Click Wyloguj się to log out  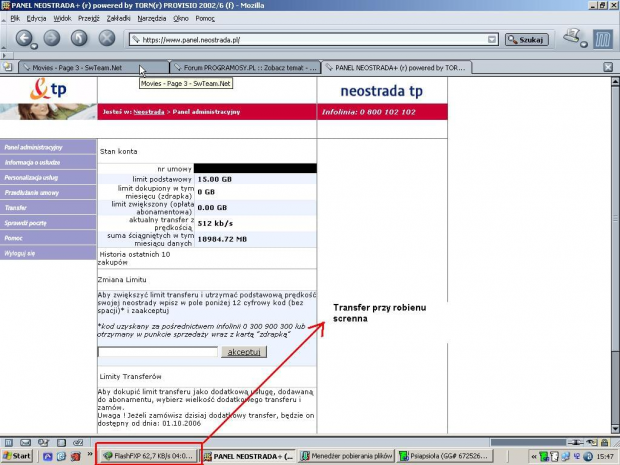click(x=48, y=253)
